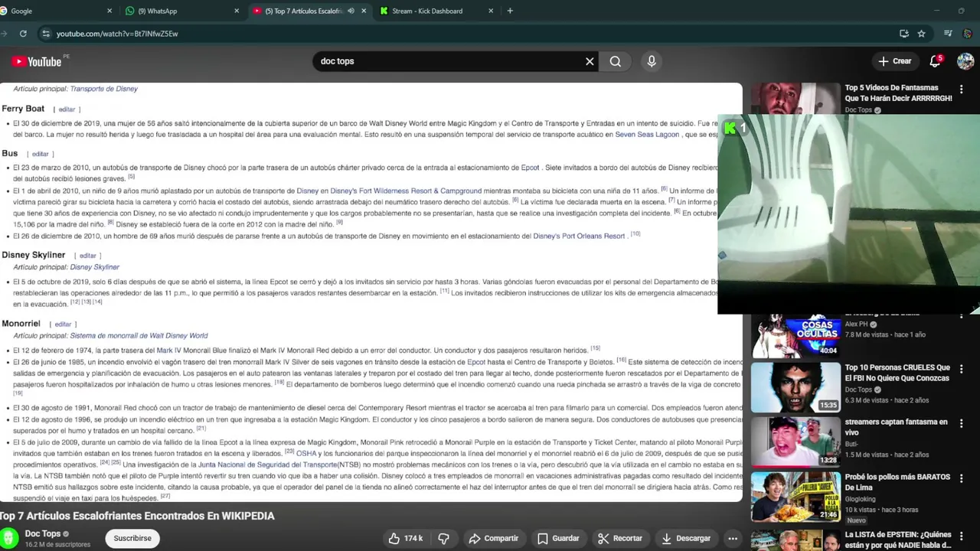This screenshot has width=980, height=551.
Task: Open options for Top 5 Videos De Fantasmas
Action: 962,90
